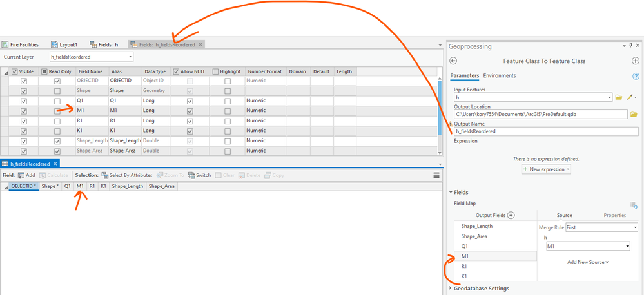
Task: Click Shape_Area column header in attribute table
Action: [x=162, y=186]
